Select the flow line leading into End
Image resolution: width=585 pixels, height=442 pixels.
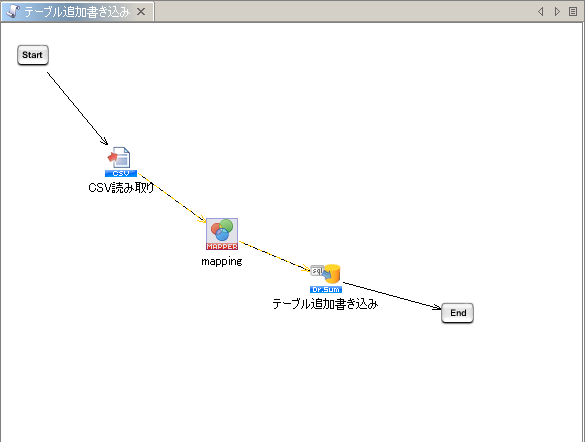click(392, 296)
